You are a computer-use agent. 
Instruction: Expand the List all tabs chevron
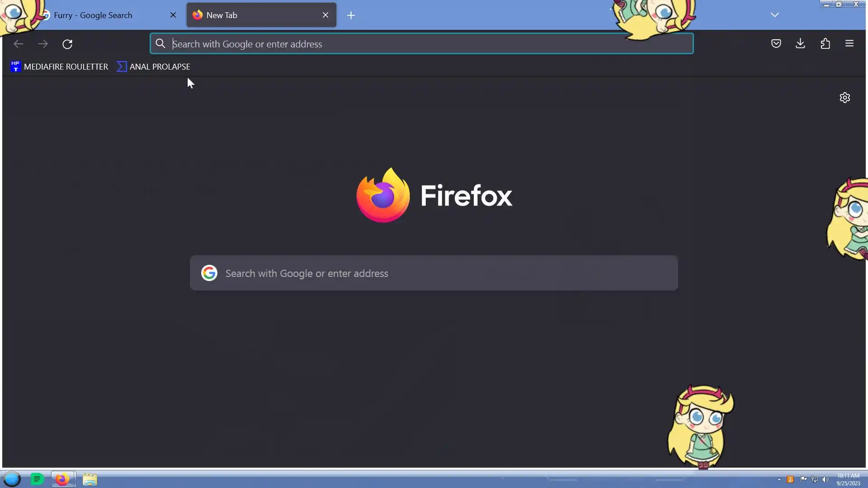click(774, 15)
